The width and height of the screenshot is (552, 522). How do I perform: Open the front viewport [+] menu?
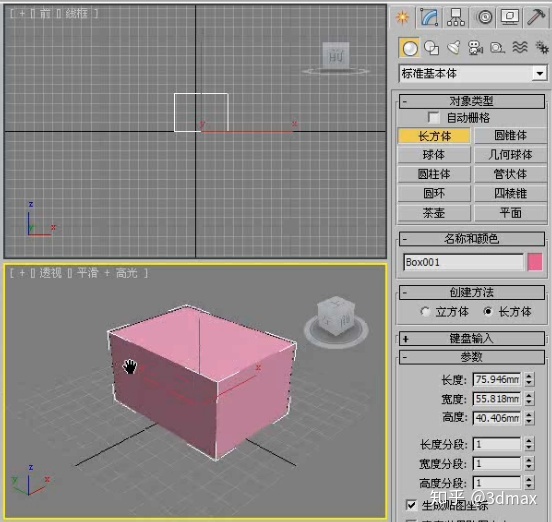[22, 13]
